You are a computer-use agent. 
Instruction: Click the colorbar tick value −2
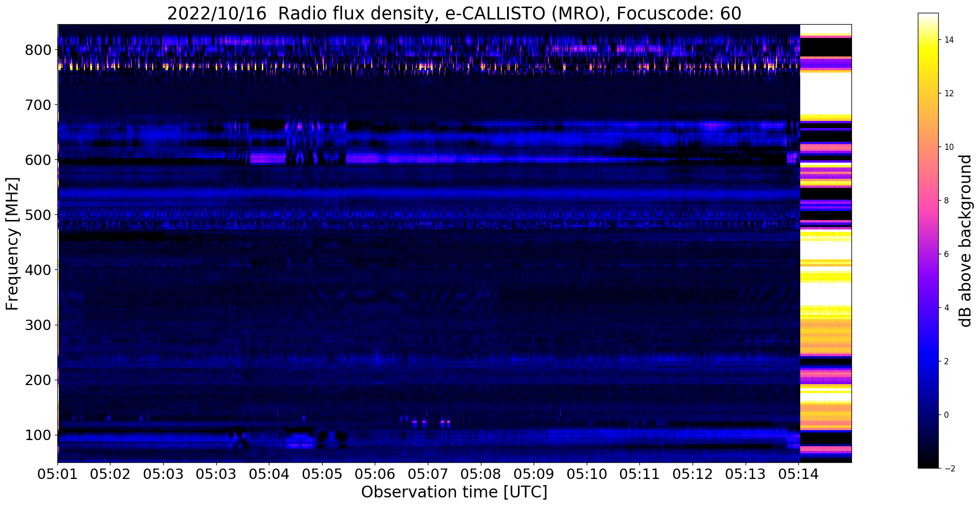949,469
